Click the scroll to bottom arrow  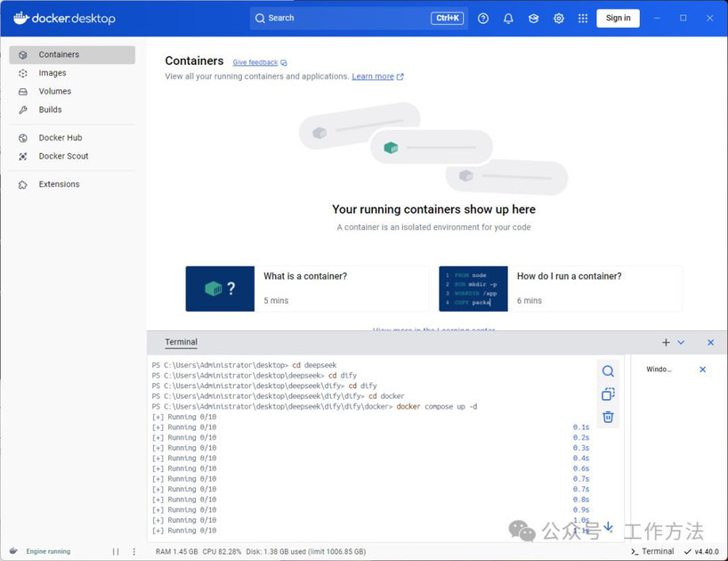[608, 526]
